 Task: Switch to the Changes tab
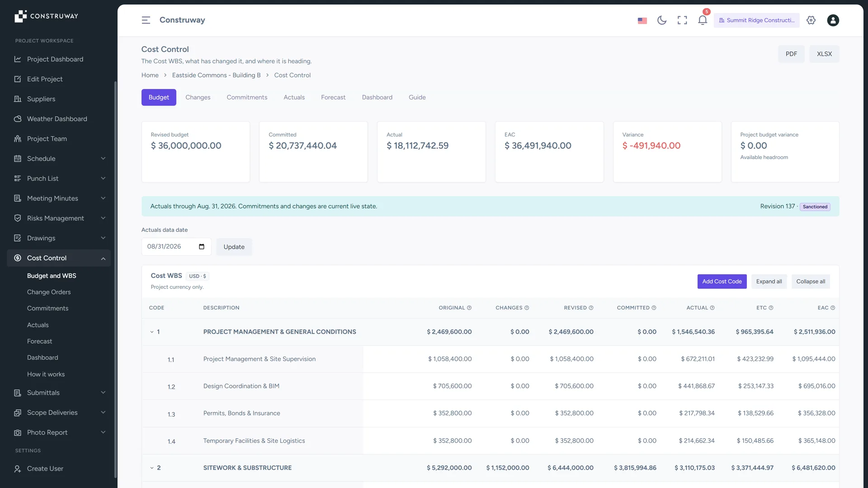click(198, 98)
